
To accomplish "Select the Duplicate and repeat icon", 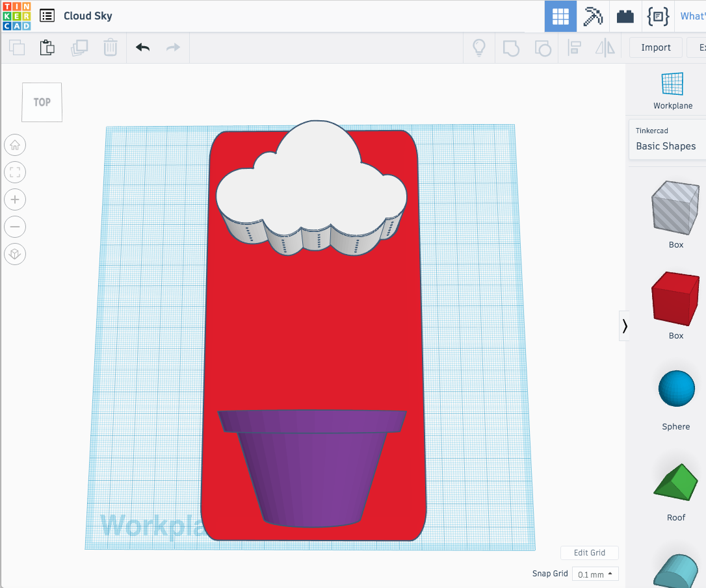I will click(x=79, y=47).
